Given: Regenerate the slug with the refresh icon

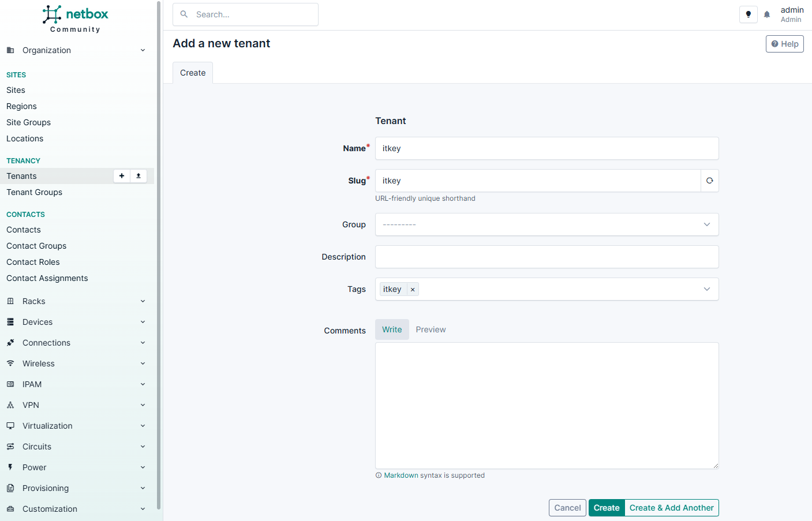Looking at the screenshot, I should 709,181.
